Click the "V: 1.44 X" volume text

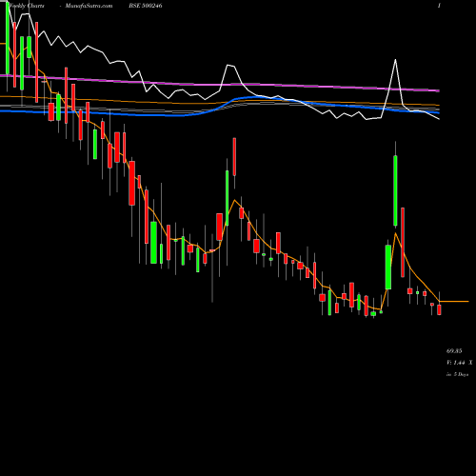459,363
